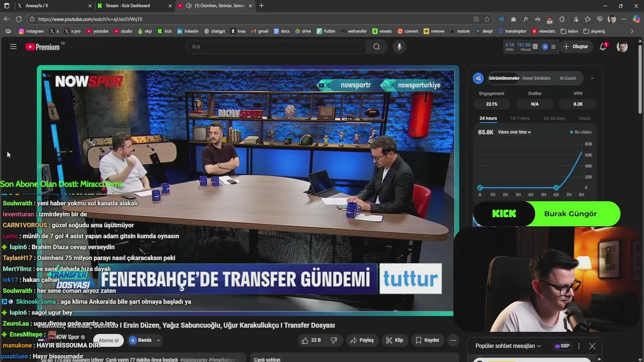
Task: Click the Oluştur create button
Action: pos(576,47)
